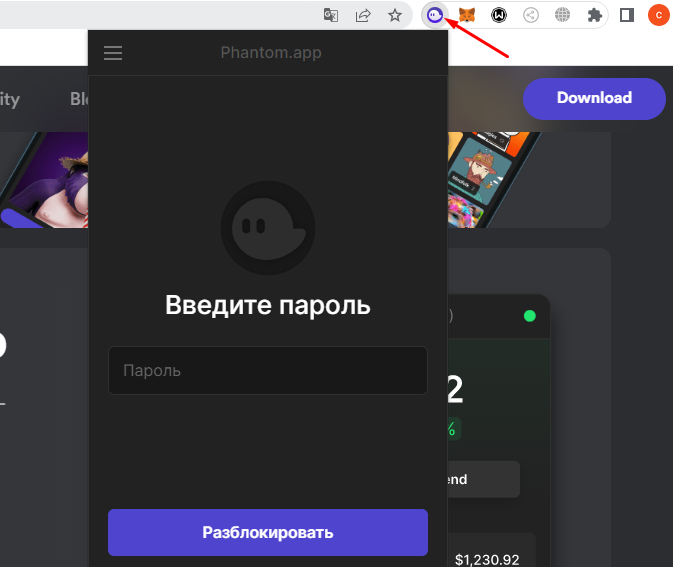Bookmark this page with the star icon
Screen dimensions: 673x567
coord(395,15)
